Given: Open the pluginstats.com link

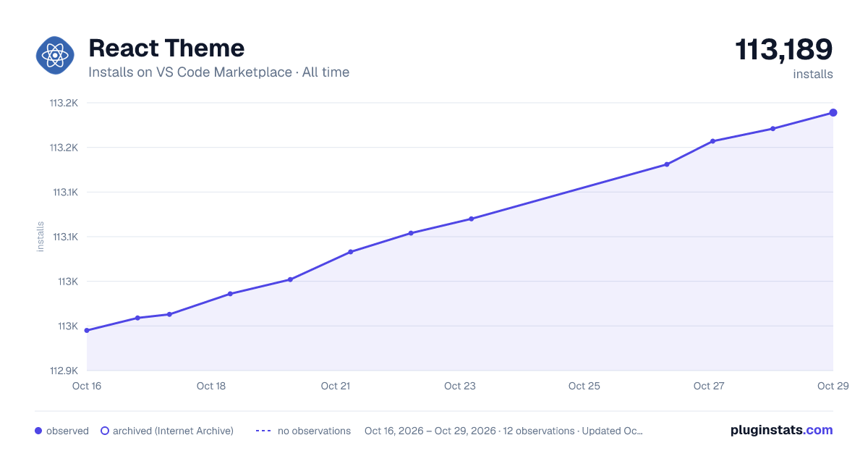Looking at the screenshot, I should pyautogui.click(x=781, y=430).
